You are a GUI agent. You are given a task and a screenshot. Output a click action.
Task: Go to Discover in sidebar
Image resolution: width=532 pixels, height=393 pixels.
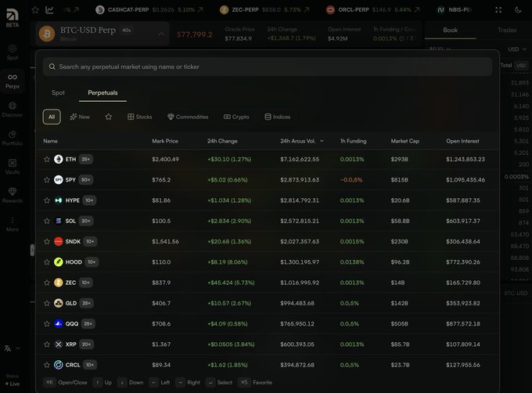click(x=13, y=110)
